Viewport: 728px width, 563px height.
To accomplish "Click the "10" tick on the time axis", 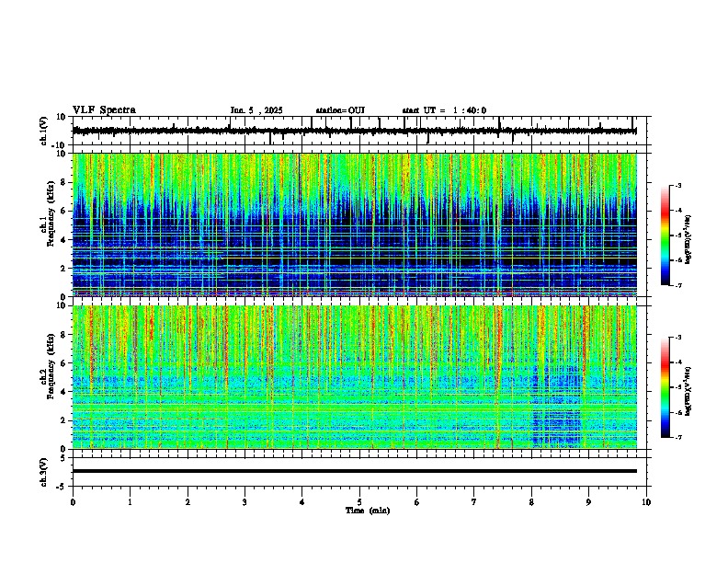I will [646, 502].
